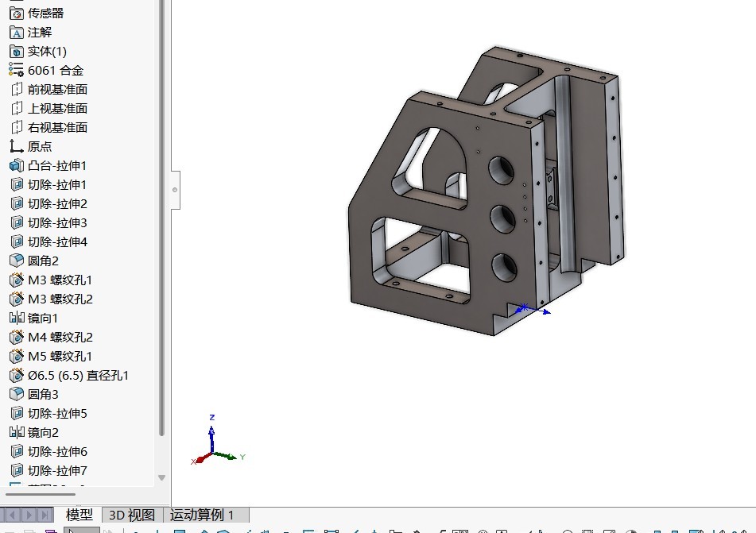The height and width of the screenshot is (533, 756).
Task: Click the 注解 (Annotations) folder icon
Action: (16, 33)
